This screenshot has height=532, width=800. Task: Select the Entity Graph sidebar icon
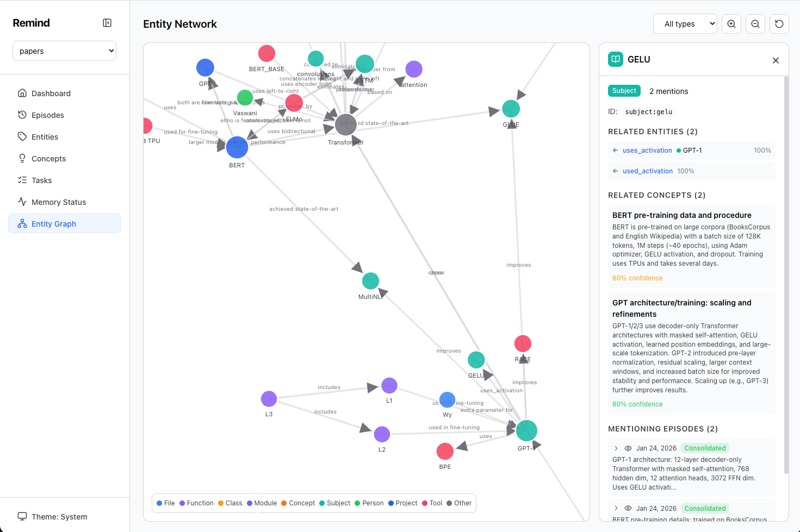point(23,223)
